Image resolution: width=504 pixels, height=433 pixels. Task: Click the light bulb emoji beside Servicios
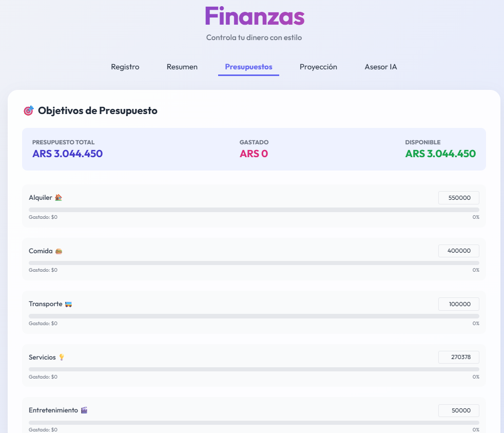(x=62, y=357)
